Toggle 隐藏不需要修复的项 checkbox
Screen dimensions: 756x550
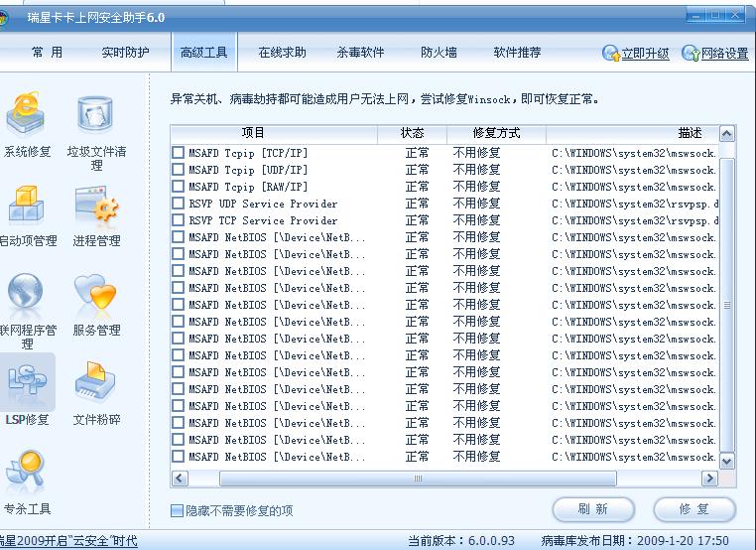[x=177, y=510]
